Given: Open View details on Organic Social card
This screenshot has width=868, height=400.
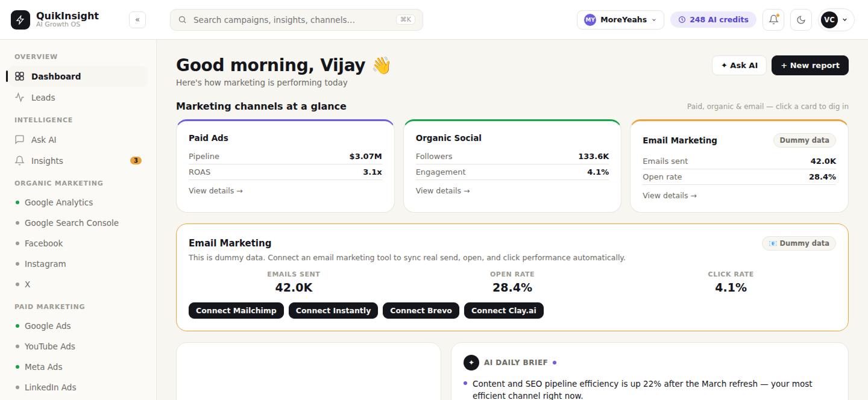Looking at the screenshot, I should pos(443,191).
